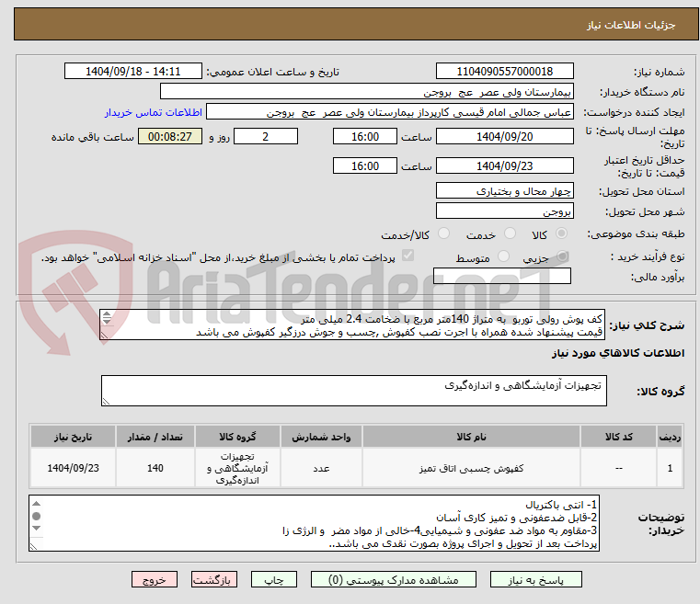Click the row number cell 1
The height and width of the screenshot is (604, 700).
(x=670, y=468)
